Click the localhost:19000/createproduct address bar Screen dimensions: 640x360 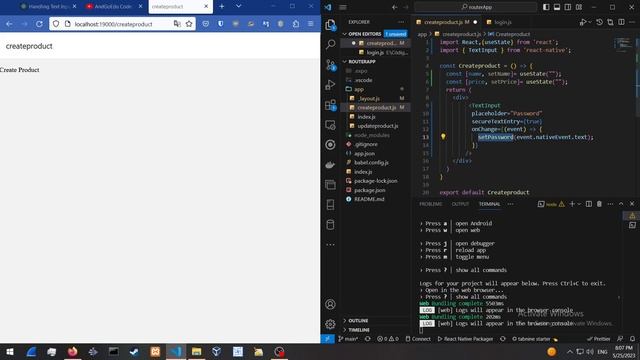tap(122, 24)
